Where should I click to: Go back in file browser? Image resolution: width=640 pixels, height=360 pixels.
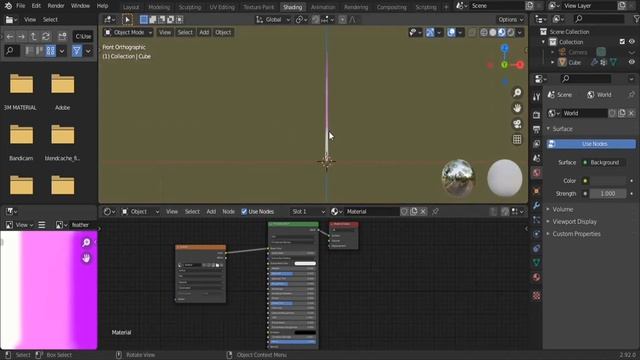pyautogui.click(x=10, y=36)
